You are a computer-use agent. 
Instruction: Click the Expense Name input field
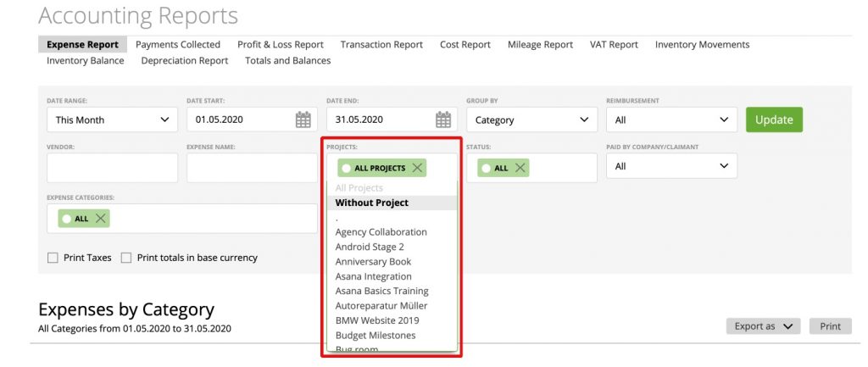[252, 168]
